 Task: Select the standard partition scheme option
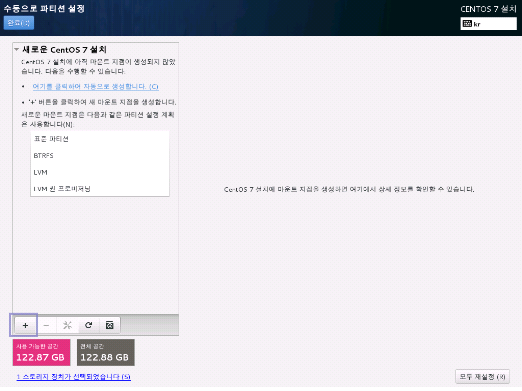pos(100,139)
